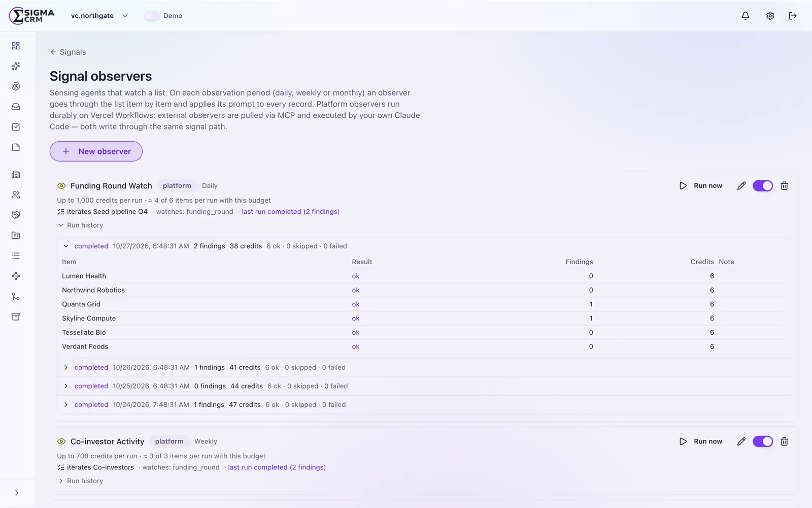Expand the 10/26/2026 completed run
Screen dimensions: 812x508
(x=66, y=367)
